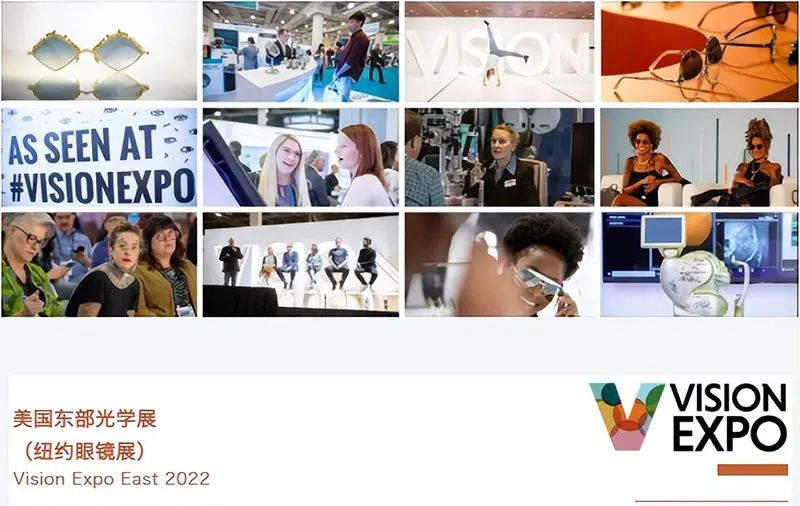This screenshot has height=506, width=800.
Task: Click the VISION EXPO logo text
Action: [x=728, y=417]
